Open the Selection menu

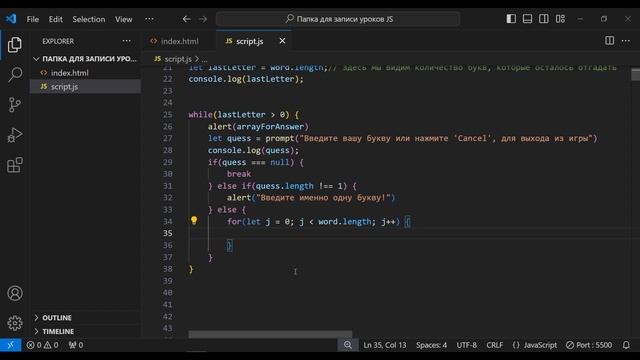pos(89,19)
